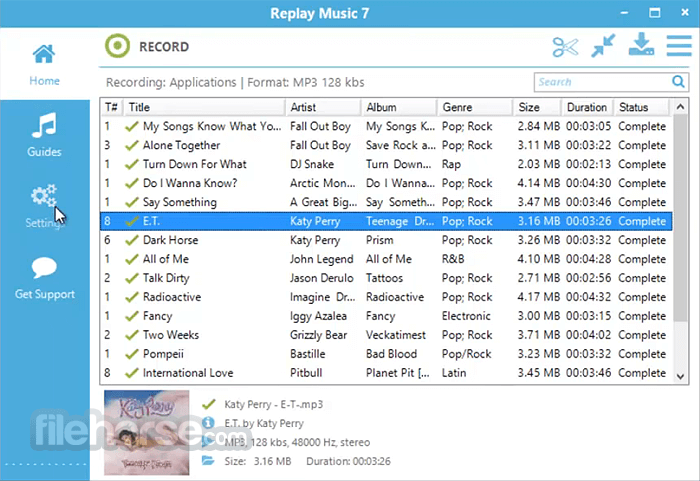Select 'Talk Dirty' track row
Screen dimensions: 700x481
pos(386,278)
